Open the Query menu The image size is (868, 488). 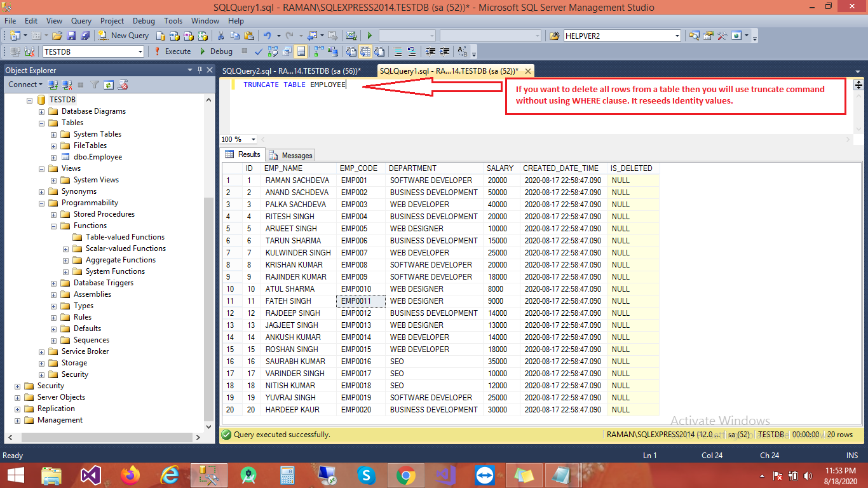coord(81,20)
